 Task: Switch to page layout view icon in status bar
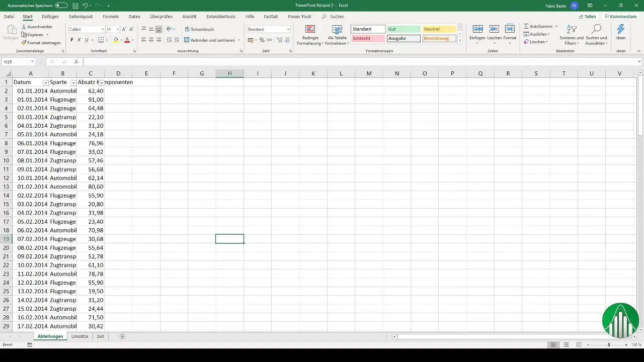(566, 345)
